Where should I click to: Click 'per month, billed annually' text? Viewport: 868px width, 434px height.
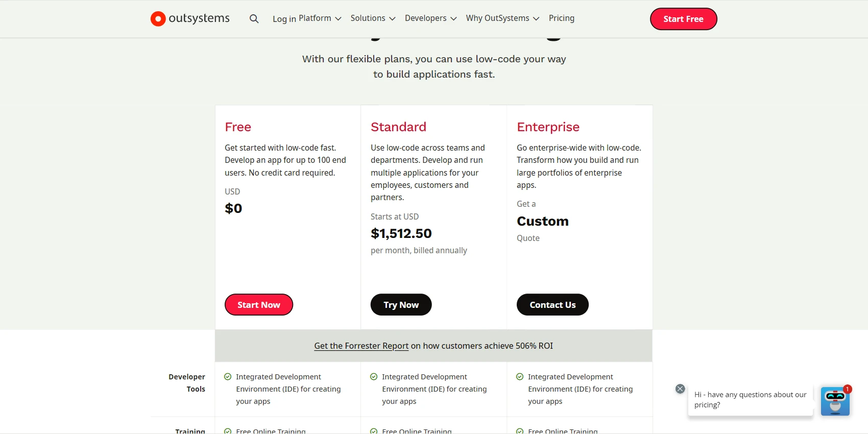[419, 250]
